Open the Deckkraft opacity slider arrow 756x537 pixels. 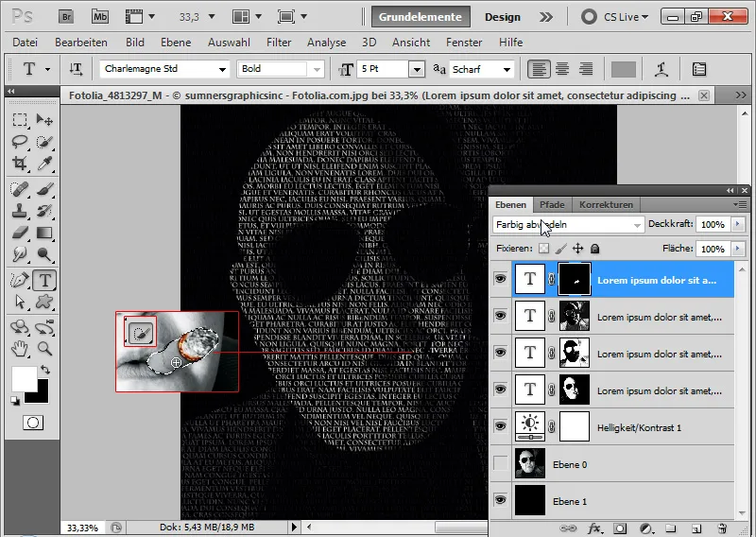tap(737, 224)
